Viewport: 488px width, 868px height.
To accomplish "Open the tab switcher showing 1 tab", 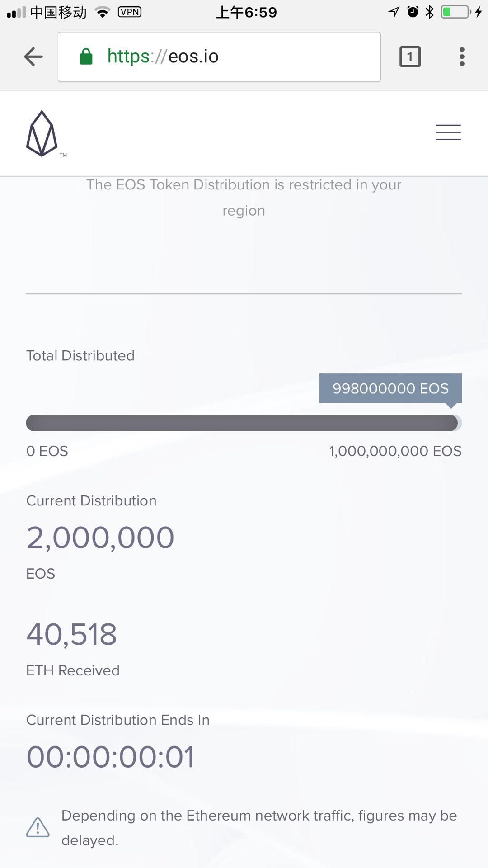I will tap(410, 57).
